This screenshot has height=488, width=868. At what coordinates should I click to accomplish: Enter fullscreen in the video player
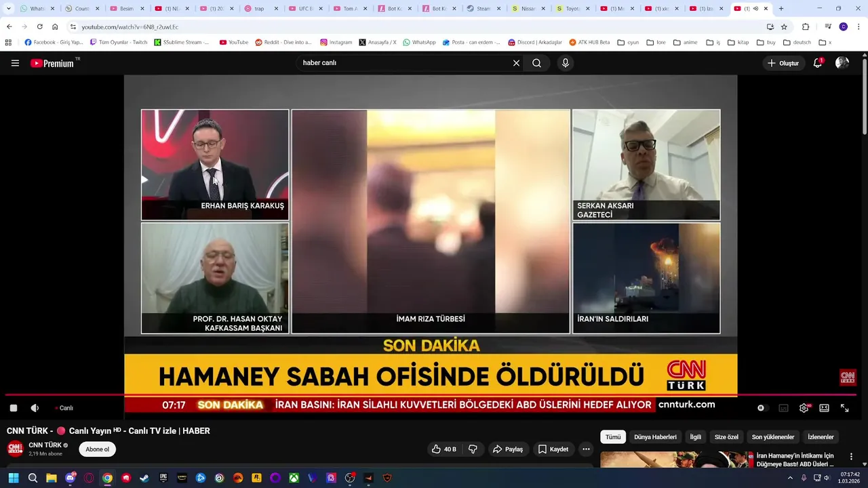pyautogui.click(x=845, y=408)
